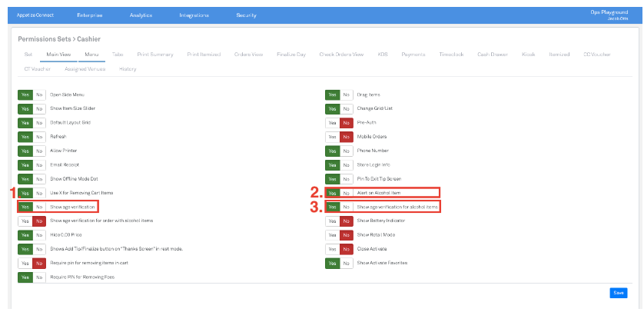Click the Appetize Connect logo link
This screenshot has width=644, height=312.
point(35,15)
